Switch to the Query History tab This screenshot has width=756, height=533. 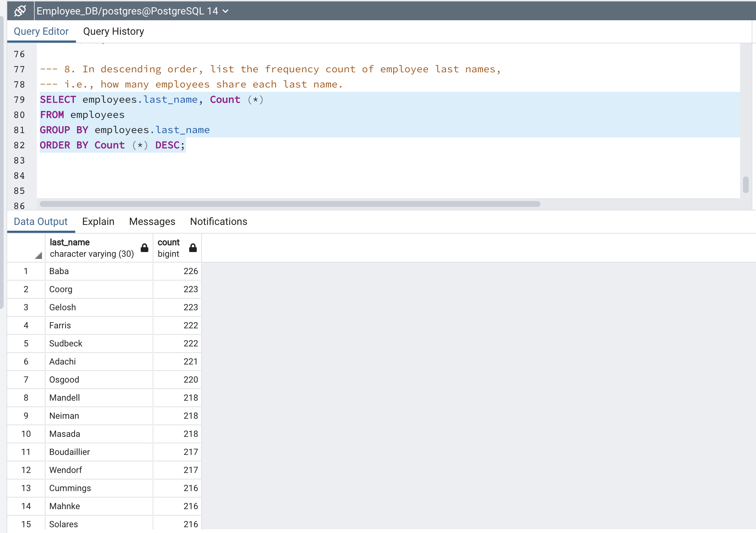[x=113, y=31]
